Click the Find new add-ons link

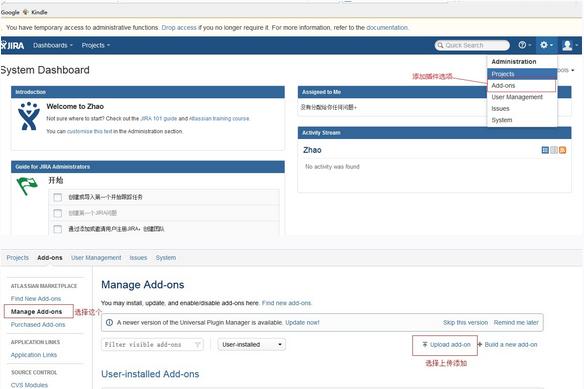[x=286, y=303]
